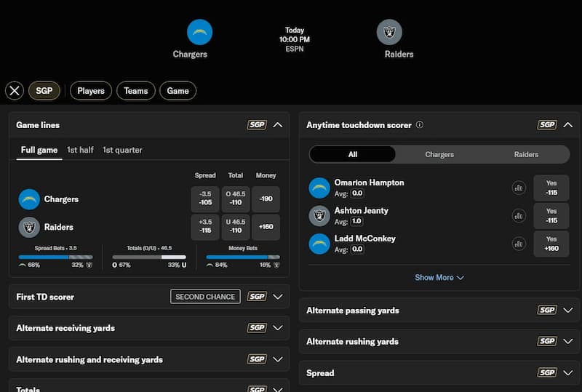Select the Players filter pill

point(91,91)
